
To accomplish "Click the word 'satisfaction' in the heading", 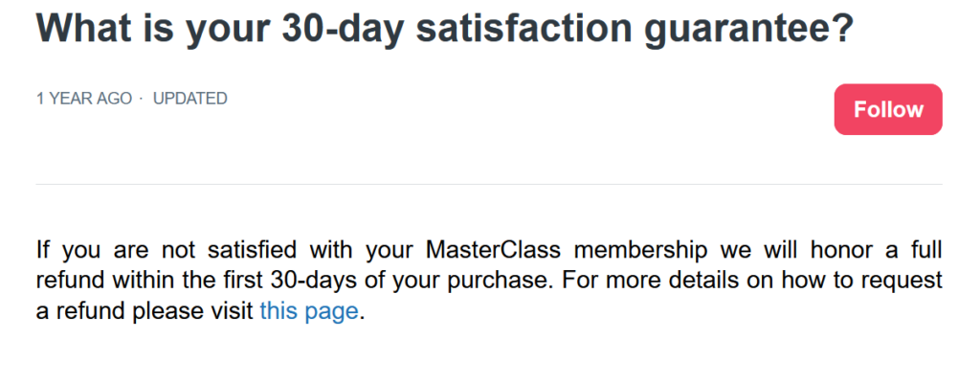I will point(523,26).
